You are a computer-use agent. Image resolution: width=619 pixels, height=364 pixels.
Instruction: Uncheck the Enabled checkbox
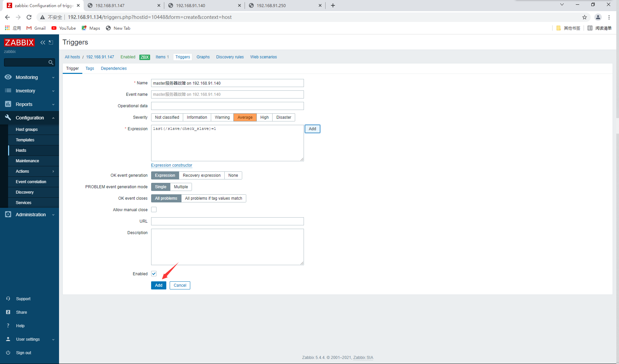tap(154, 274)
